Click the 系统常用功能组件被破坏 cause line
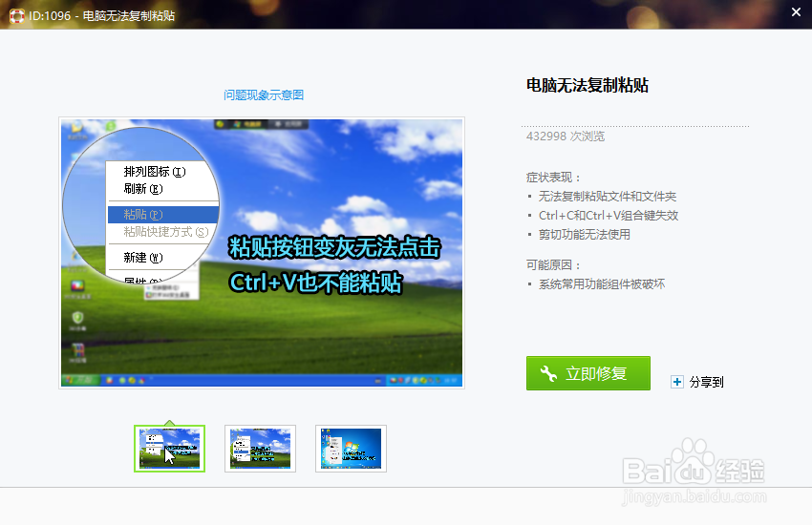The height and width of the screenshot is (525, 812). point(602,284)
